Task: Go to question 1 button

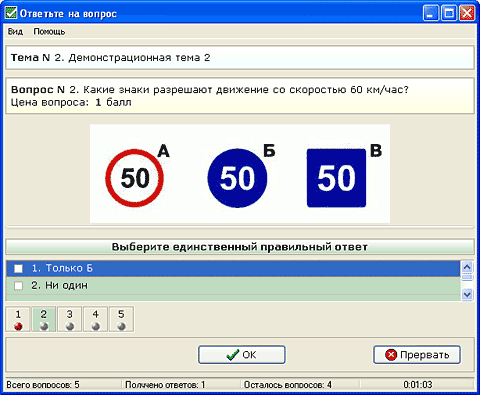Action: 18,319
